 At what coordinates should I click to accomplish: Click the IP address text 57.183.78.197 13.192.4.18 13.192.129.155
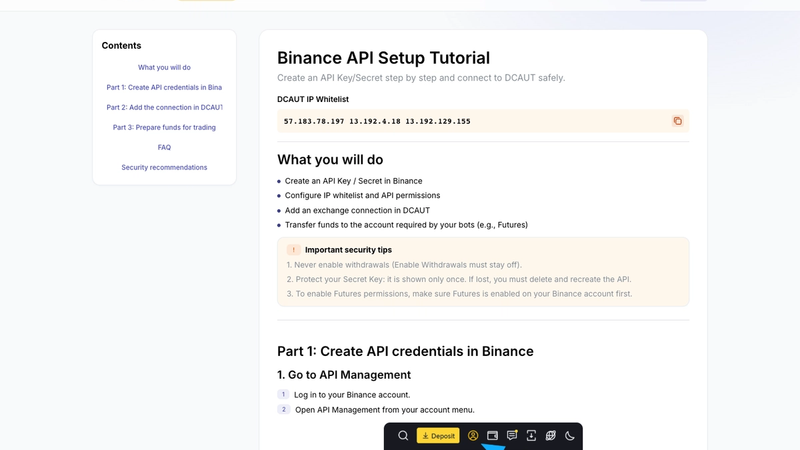[x=377, y=121]
